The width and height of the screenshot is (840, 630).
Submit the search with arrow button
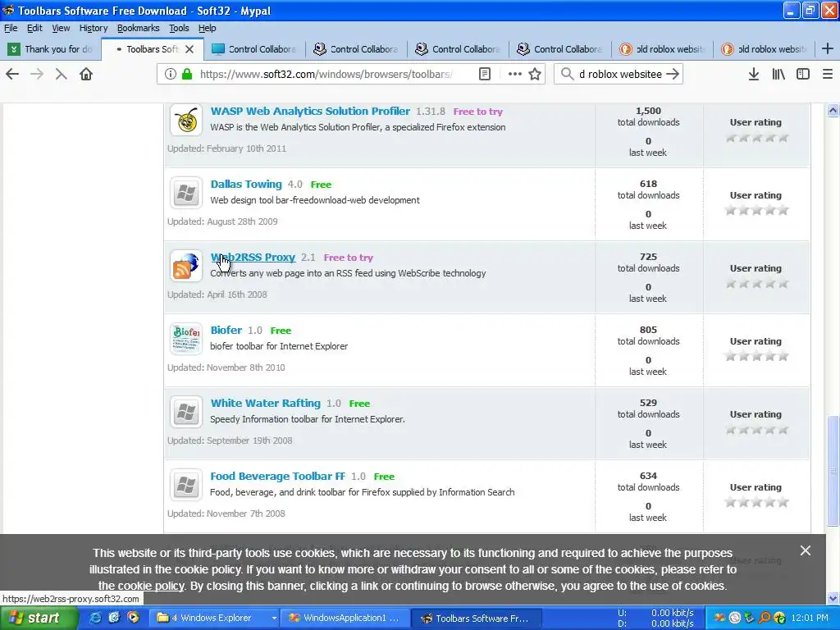[673, 74]
